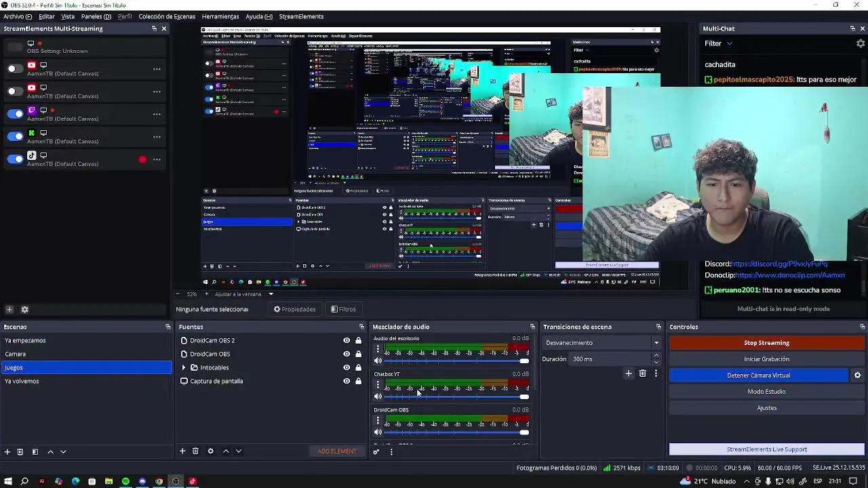Open the Paneles menu
Viewport: 868px width, 488px height.
pyautogui.click(x=96, y=16)
